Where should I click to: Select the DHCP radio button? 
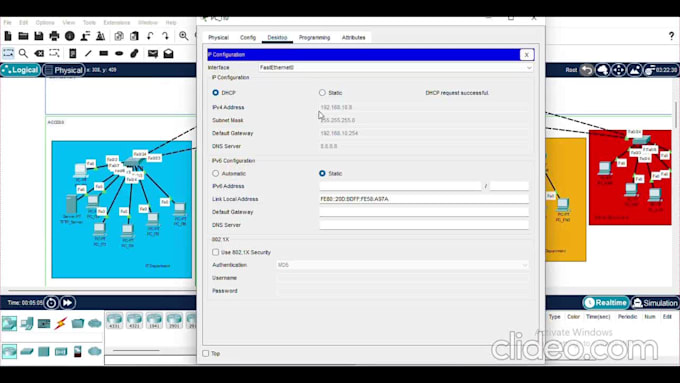[x=216, y=93]
